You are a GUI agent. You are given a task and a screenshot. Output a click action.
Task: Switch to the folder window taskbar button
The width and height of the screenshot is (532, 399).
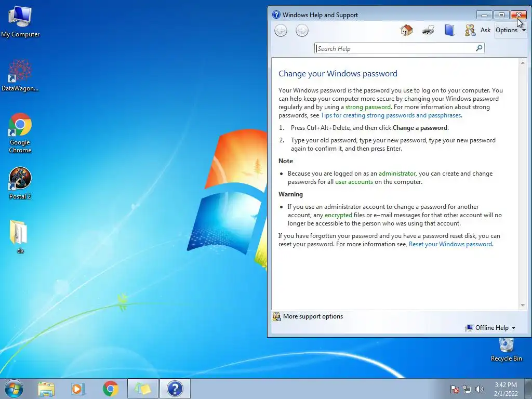(x=143, y=389)
